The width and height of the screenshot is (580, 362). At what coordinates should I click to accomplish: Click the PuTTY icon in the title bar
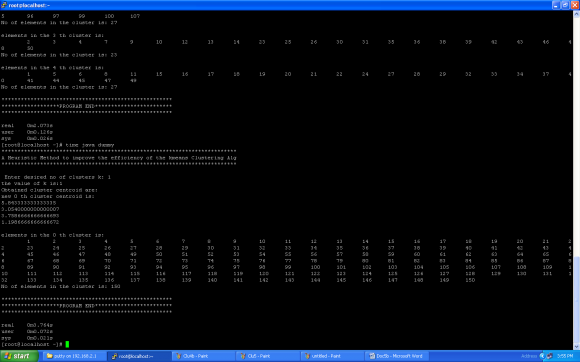click(4, 5)
